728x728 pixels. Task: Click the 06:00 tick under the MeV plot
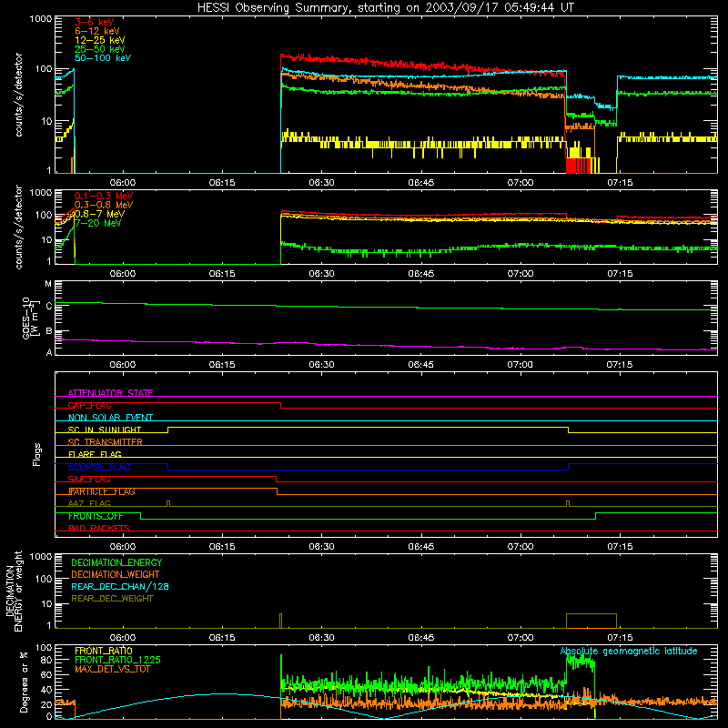tap(123, 274)
